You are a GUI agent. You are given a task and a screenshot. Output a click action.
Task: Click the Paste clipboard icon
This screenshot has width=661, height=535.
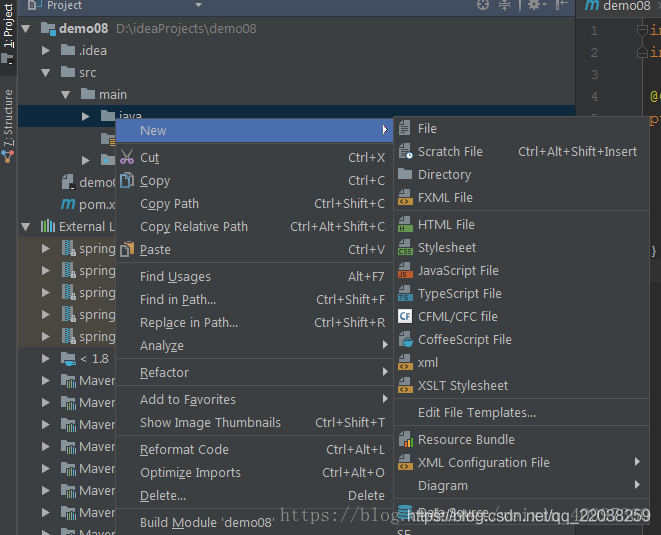click(127, 249)
